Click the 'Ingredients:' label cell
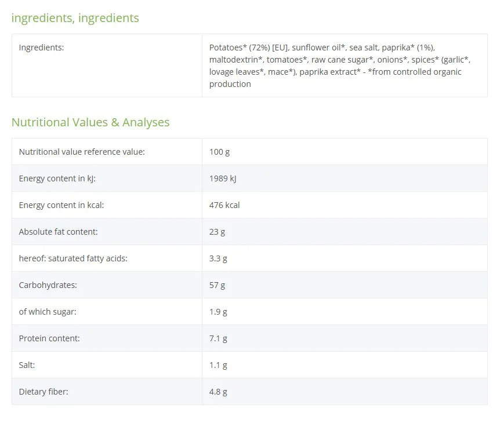Screen dimensions: 504x423 (41, 48)
